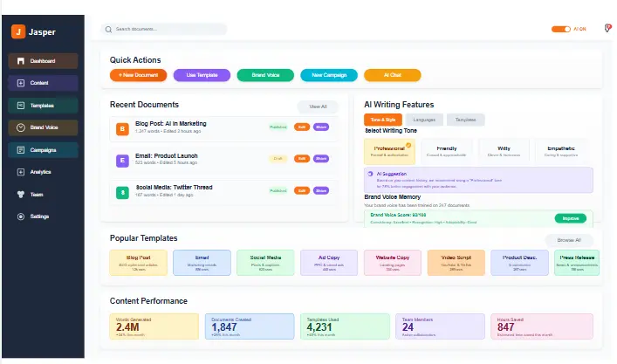Screen dimensions: 617x364
Task: Open the Video Script template card
Action: click(x=456, y=263)
